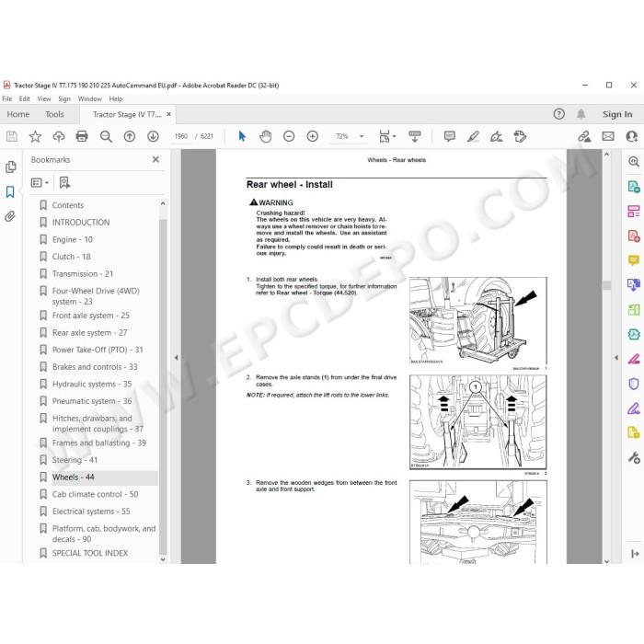Screen dimensions: 644x644
Task: Toggle the Bookmarks panel icon
Action: pos(10,191)
